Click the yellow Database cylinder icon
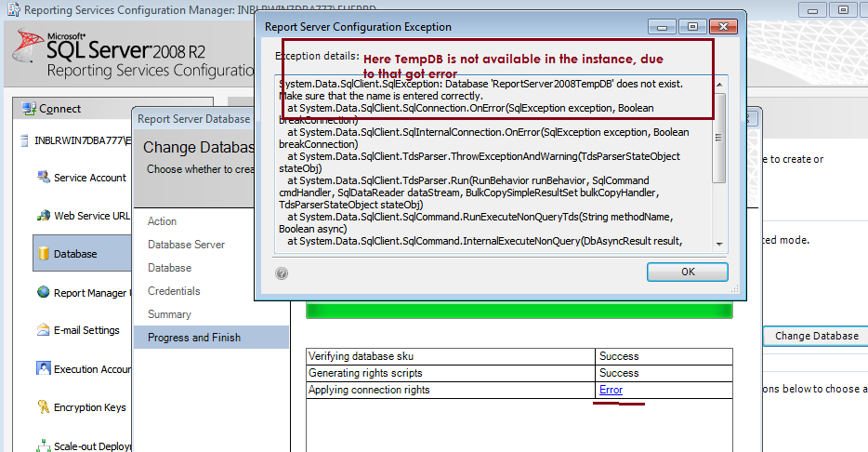This screenshot has height=452, width=868. pyautogui.click(x=44, y=254)
